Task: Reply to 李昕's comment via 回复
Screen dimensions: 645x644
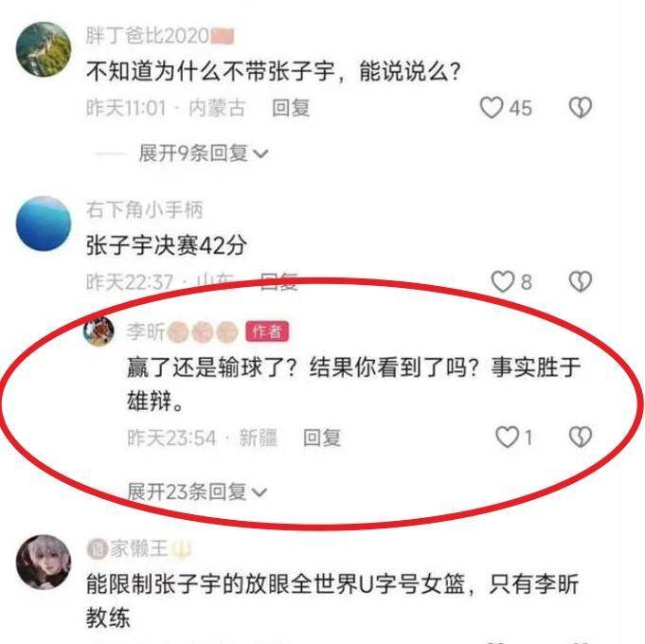Action: click(x=322, y=438)
